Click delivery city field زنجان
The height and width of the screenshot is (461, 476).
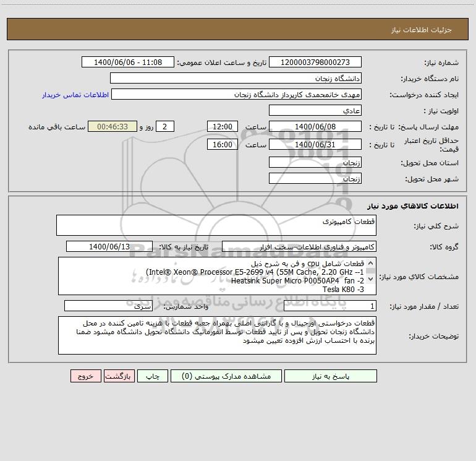[315, 178]
